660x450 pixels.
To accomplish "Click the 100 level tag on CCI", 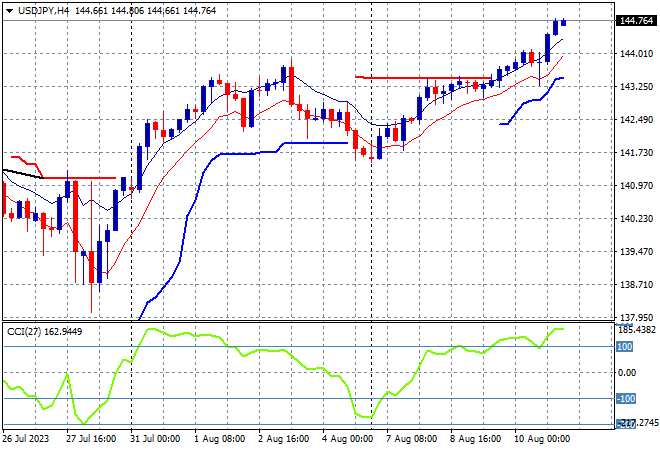I will coord(624,346).
